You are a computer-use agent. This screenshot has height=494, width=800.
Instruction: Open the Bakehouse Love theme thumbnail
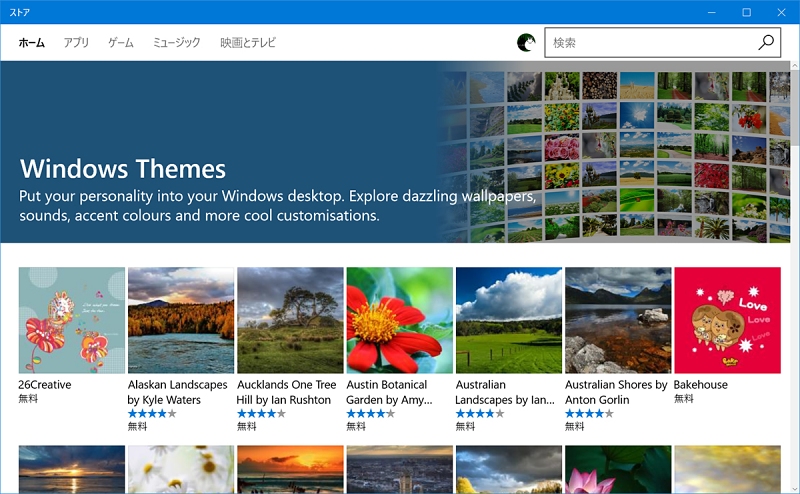click(728, 320)
